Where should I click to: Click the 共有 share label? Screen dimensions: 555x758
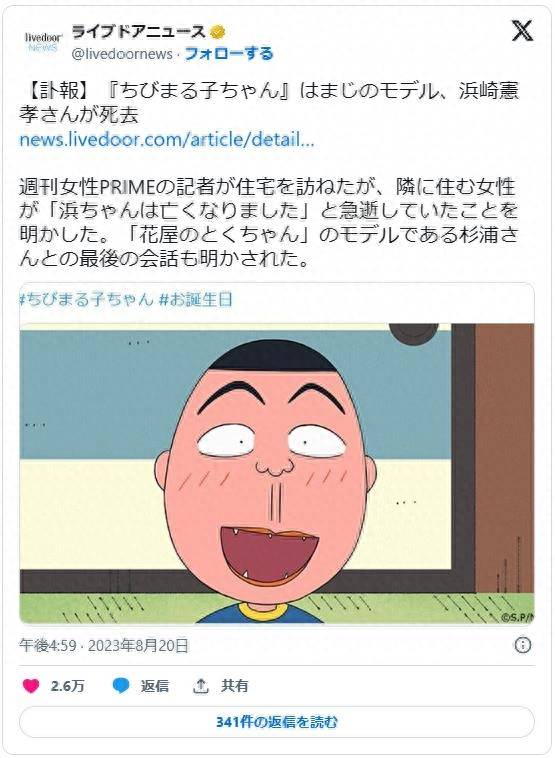[235, 685]
